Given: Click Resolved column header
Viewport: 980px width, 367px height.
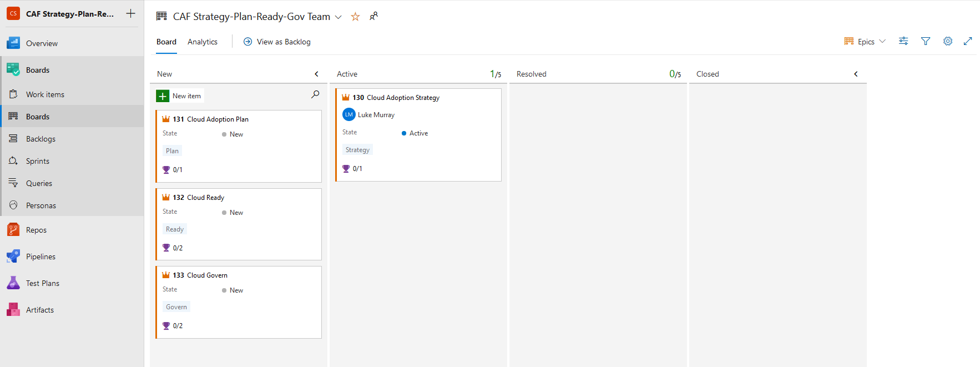Looking at the screenshot, I should 531,74.
